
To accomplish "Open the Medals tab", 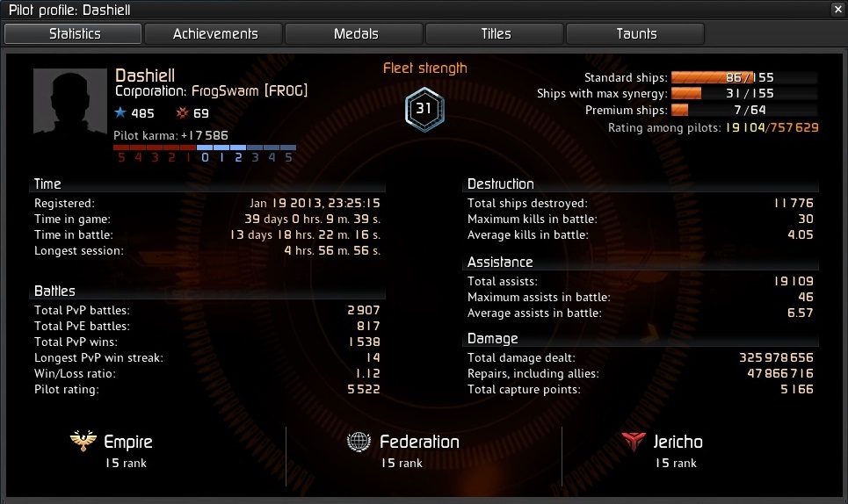I will (x=355, y=33).
